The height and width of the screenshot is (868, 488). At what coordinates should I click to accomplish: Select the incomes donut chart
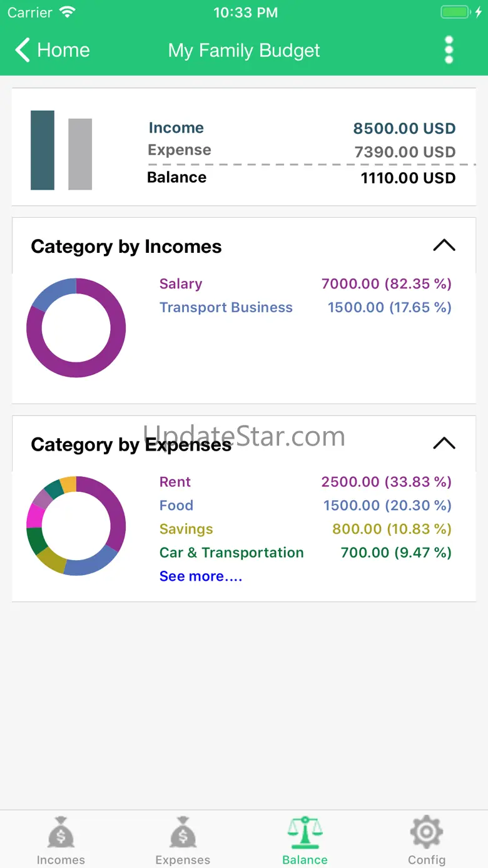point(76,328)
